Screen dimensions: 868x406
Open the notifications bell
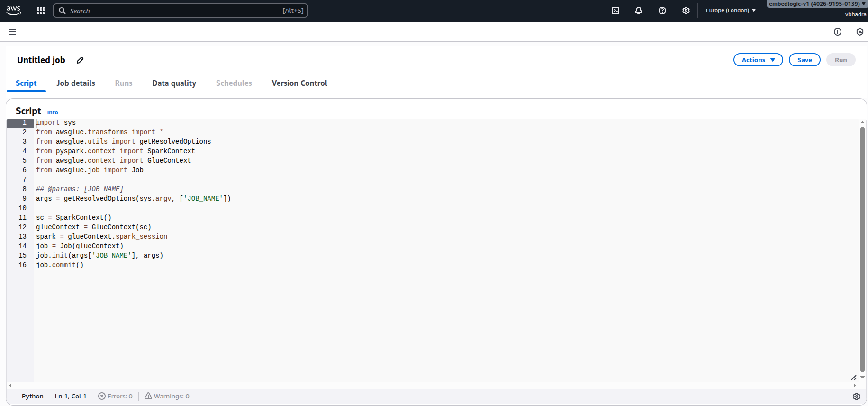click(x=639, y=10)
